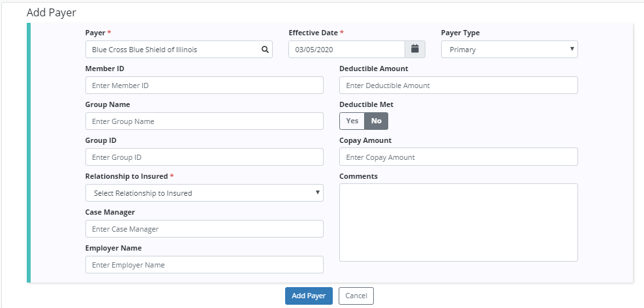Click the Deductible Amount field
This screenshot has width=644, height=308.
click(458, 85)
